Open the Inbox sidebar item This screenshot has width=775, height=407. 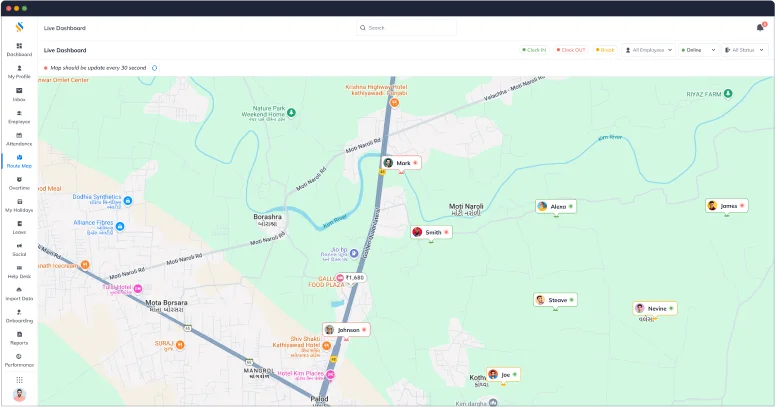[19, 94]
